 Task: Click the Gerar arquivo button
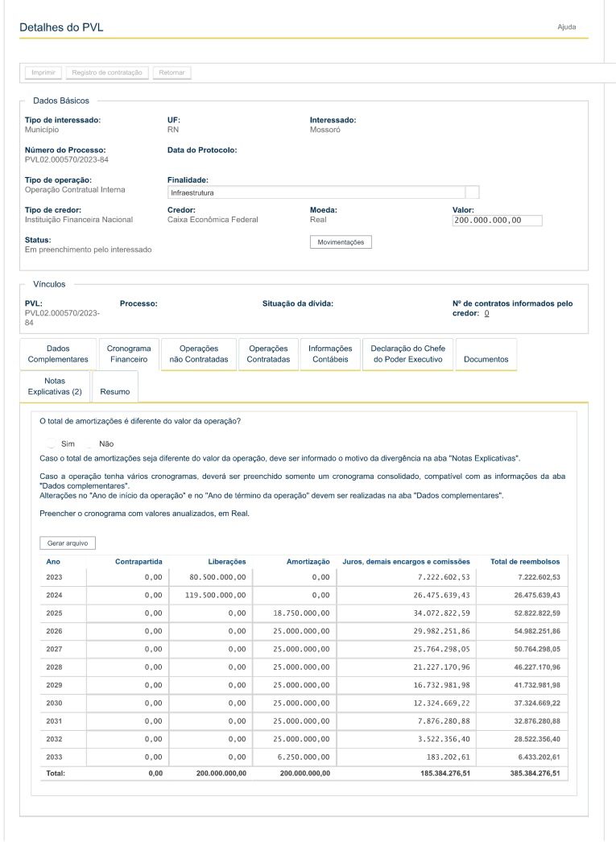coord(68,543)
